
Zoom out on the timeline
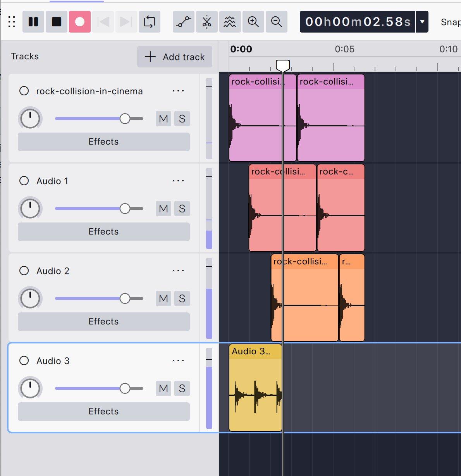(277, 22)
